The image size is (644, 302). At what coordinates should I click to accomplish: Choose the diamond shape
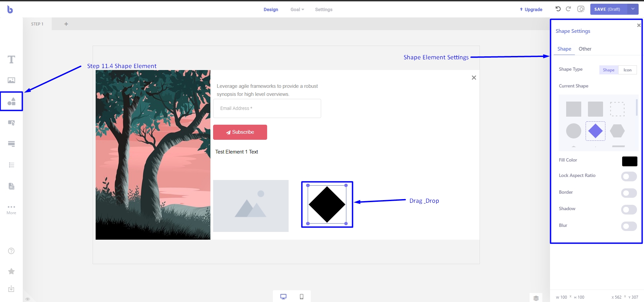[x=595, y=131]
